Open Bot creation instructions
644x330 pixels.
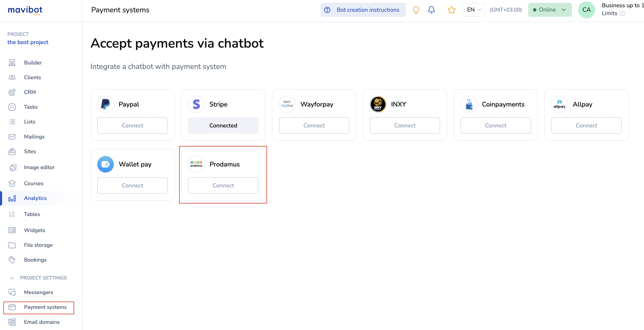363,10
